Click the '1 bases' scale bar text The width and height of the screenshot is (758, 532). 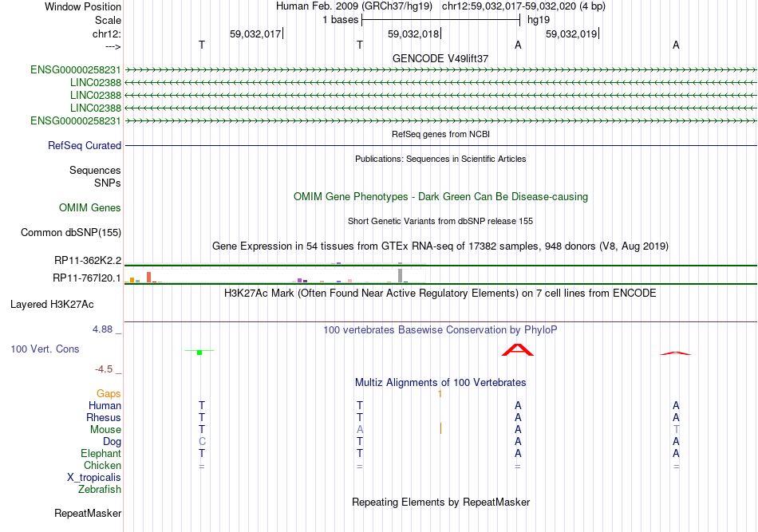coord(341,20)
